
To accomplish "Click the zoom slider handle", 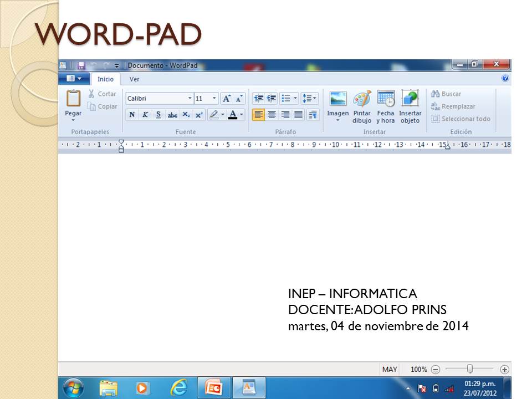I will point(469,369).
